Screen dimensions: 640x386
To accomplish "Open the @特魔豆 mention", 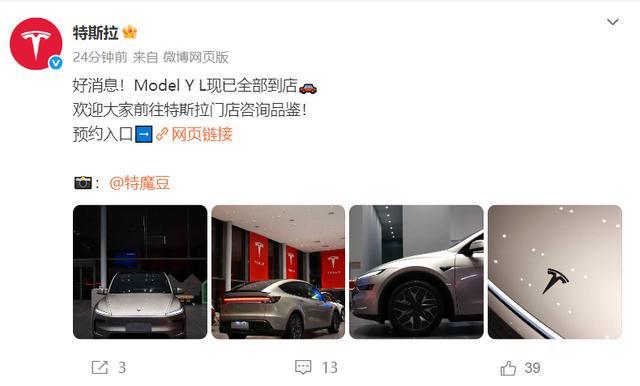I will tap(139, 183).
